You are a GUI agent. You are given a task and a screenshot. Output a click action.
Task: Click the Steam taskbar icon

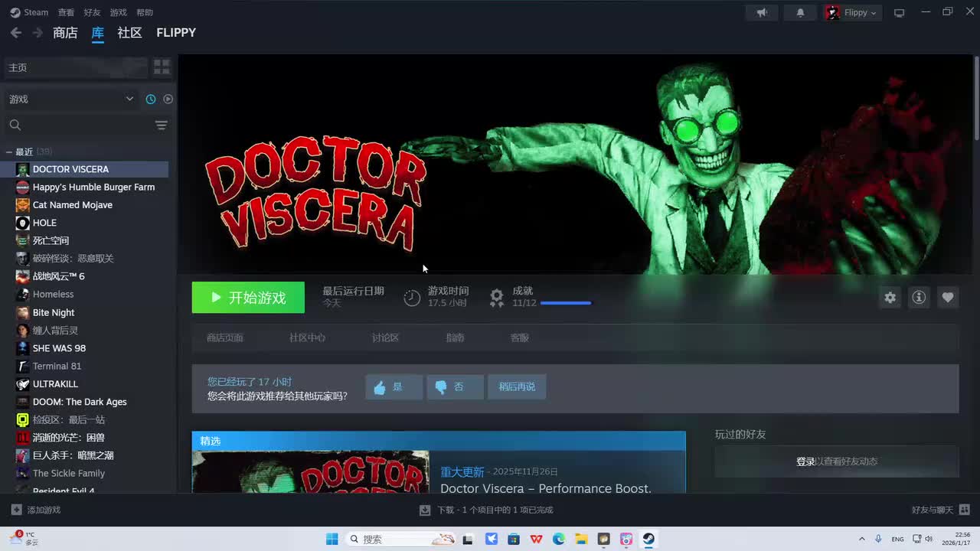click(x=648, y=539)
